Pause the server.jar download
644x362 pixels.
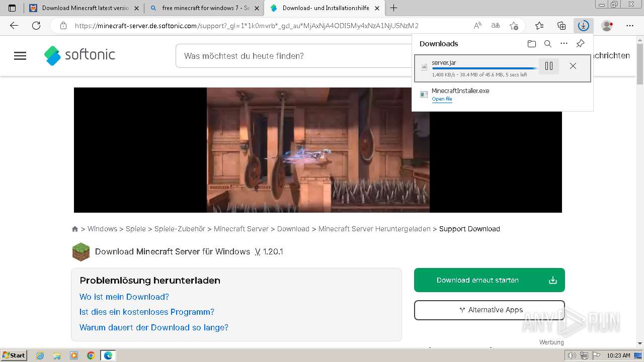pos(549,66)
